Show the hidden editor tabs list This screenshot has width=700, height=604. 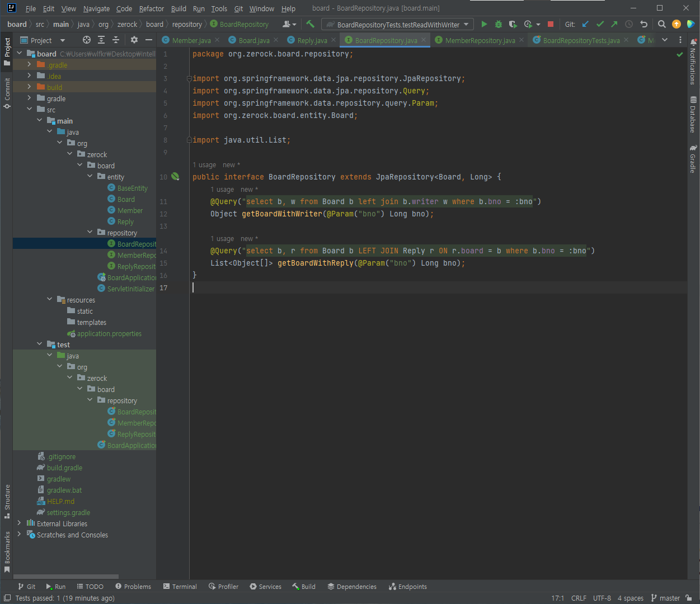pos(665,40)
